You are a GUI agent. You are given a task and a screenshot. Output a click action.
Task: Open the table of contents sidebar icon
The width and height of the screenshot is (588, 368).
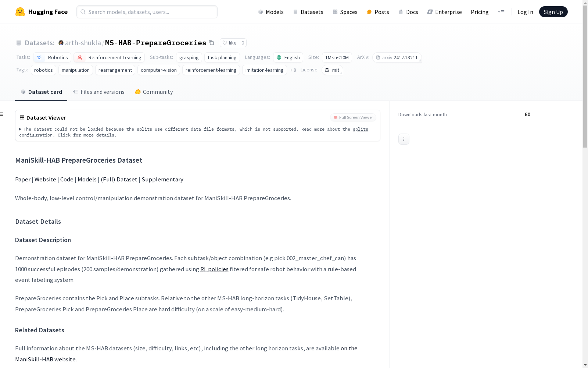2,114
